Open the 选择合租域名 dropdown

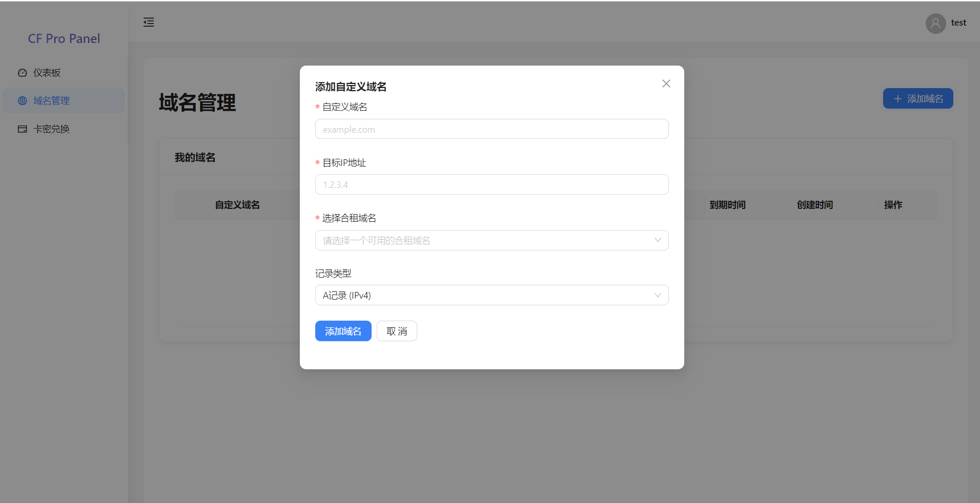pos(491,240)
